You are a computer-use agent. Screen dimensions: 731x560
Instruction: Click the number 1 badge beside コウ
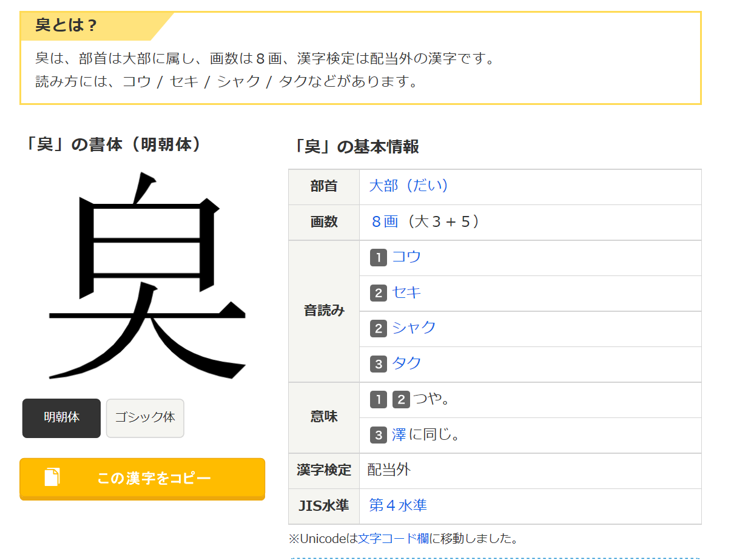[x=378, y=257]
